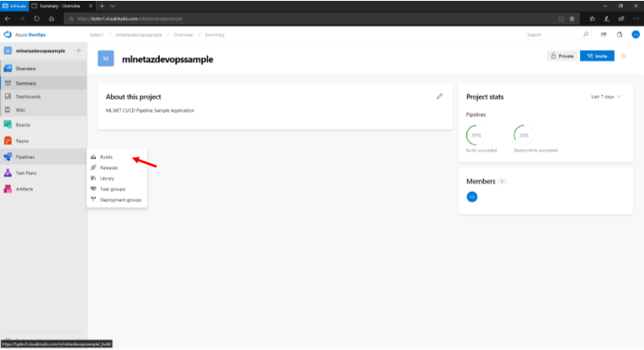
Task: Click the Library icon in flyout menu
Action: 93,178
